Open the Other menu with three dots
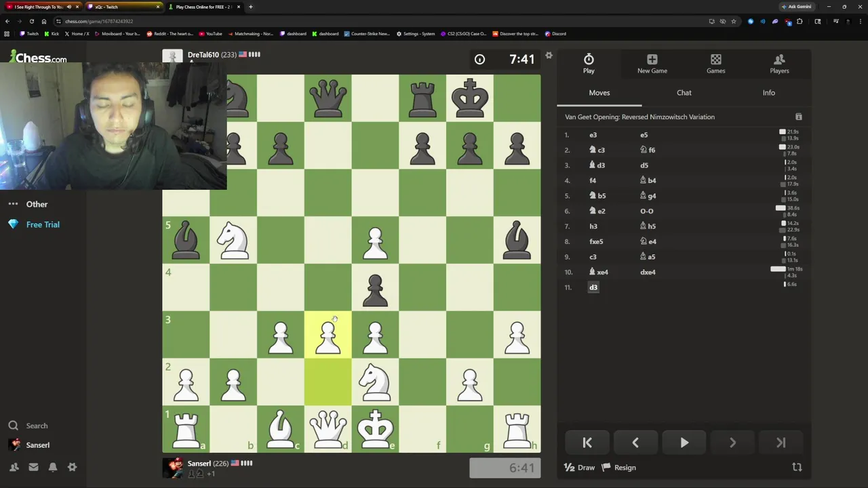 pos(13,204)
